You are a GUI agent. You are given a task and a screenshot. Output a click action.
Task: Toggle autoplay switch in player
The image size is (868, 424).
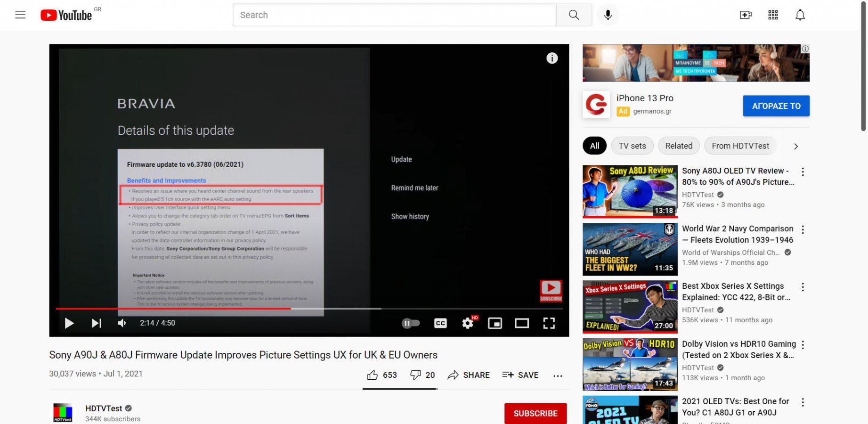pos(411,323)
